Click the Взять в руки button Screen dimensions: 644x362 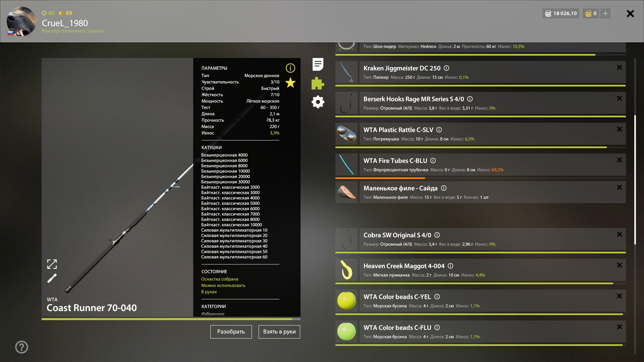279,331
